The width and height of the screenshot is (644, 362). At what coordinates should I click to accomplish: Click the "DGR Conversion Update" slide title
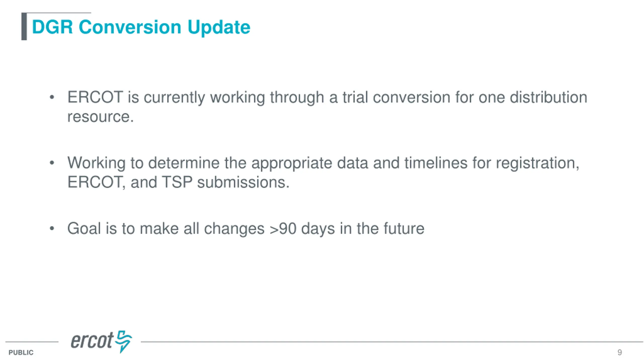[x=141, y=27]
